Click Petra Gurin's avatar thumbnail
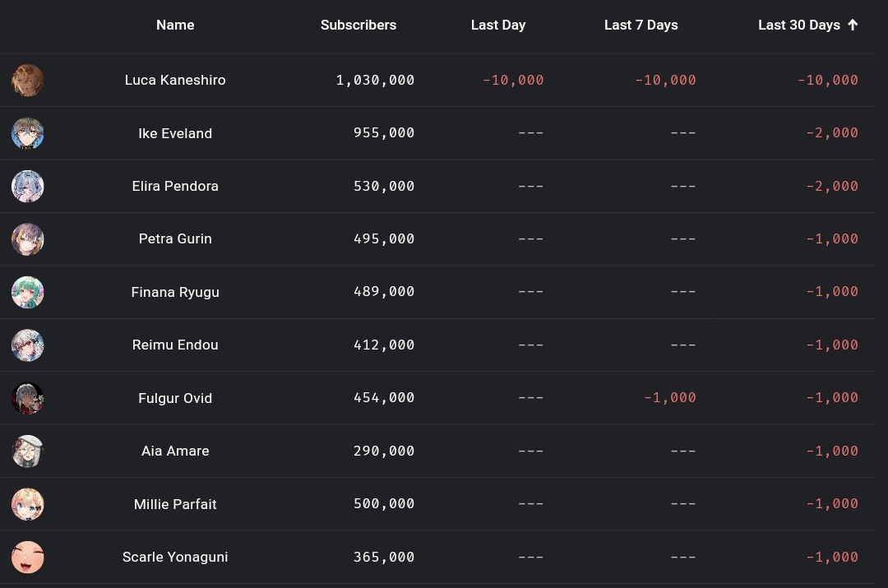This screenshot has width=888, height=588. tap(28, 239)
